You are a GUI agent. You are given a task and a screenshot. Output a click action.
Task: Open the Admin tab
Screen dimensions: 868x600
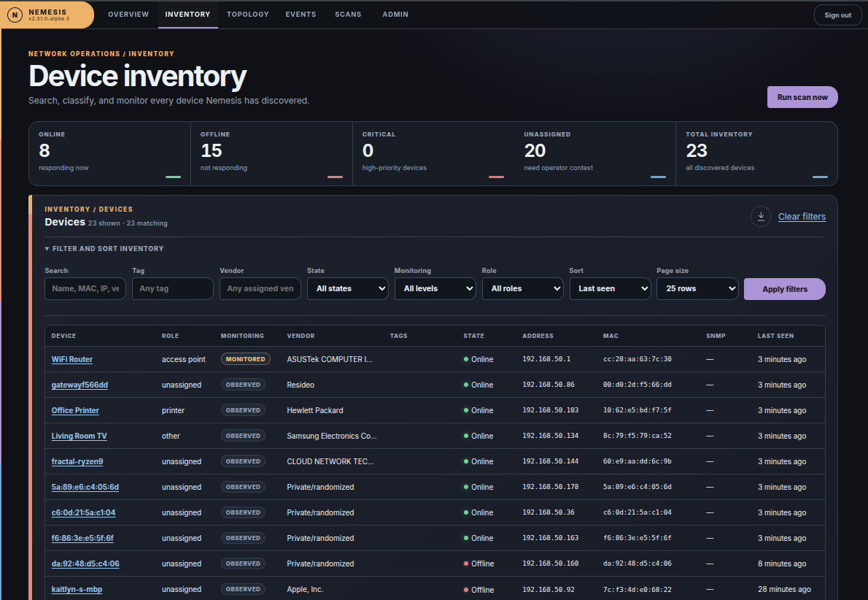coord(395,15)
